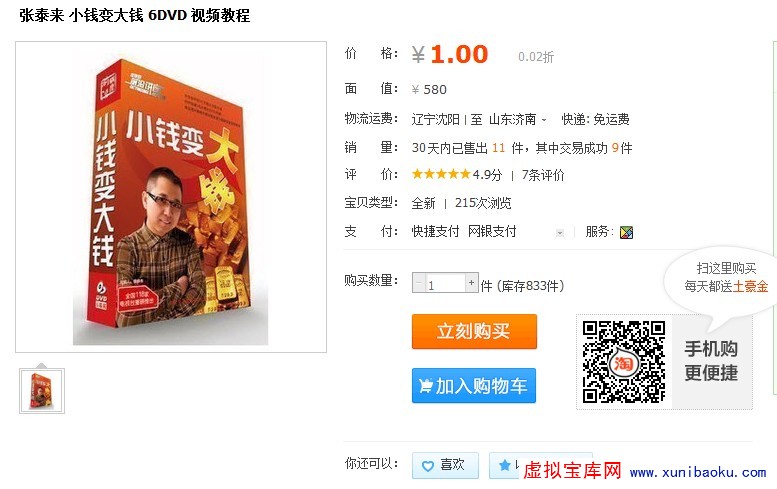Image resolution: width=777 pixels, height=489 pixels.
Task: Click the star favorite icon
Action: 504,465
